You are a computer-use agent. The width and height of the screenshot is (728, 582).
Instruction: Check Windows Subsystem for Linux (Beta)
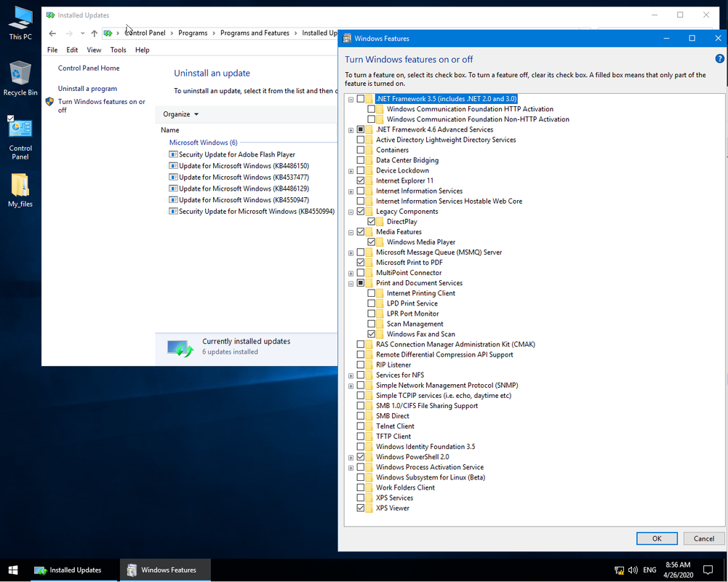point(361,477)
